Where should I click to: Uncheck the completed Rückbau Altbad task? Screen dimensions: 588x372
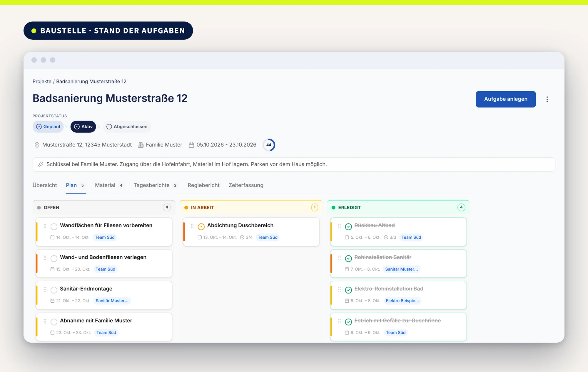pyautogui.click(x=348, y=227)
